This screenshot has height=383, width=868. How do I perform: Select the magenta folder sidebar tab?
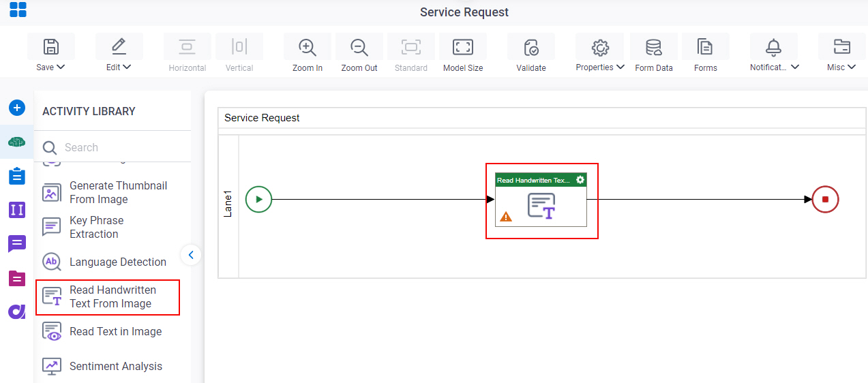(x=17, y=277)
